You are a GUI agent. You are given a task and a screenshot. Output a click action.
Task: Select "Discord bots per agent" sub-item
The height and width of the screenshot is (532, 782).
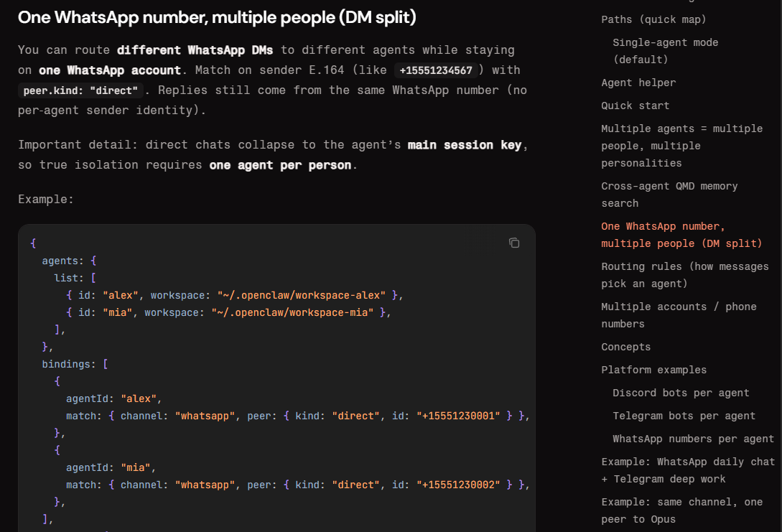click(681, 393)
